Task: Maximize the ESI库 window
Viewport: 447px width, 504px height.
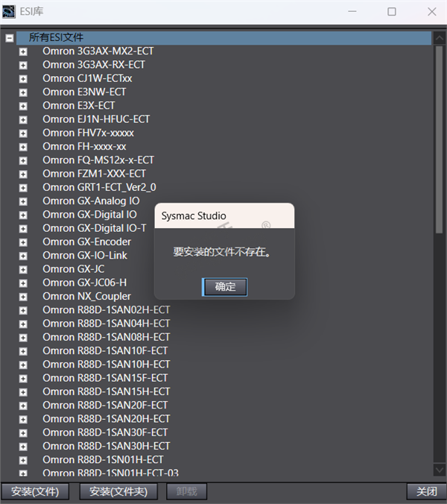Action: [x=391, y=12]
